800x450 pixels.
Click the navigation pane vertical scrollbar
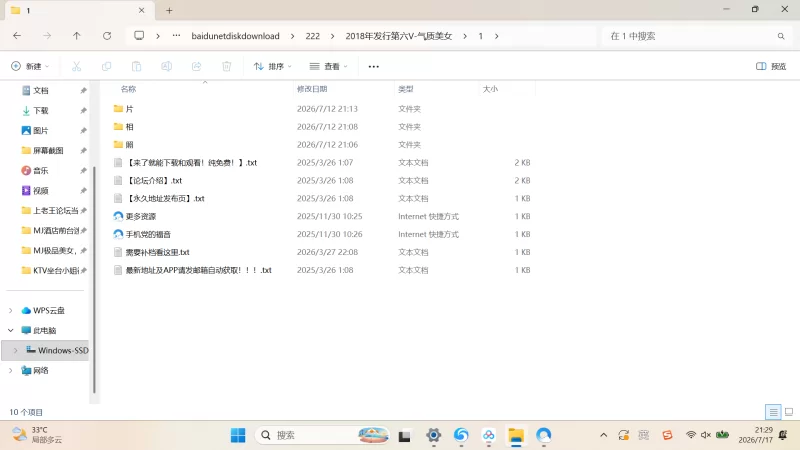pos(94,280)
